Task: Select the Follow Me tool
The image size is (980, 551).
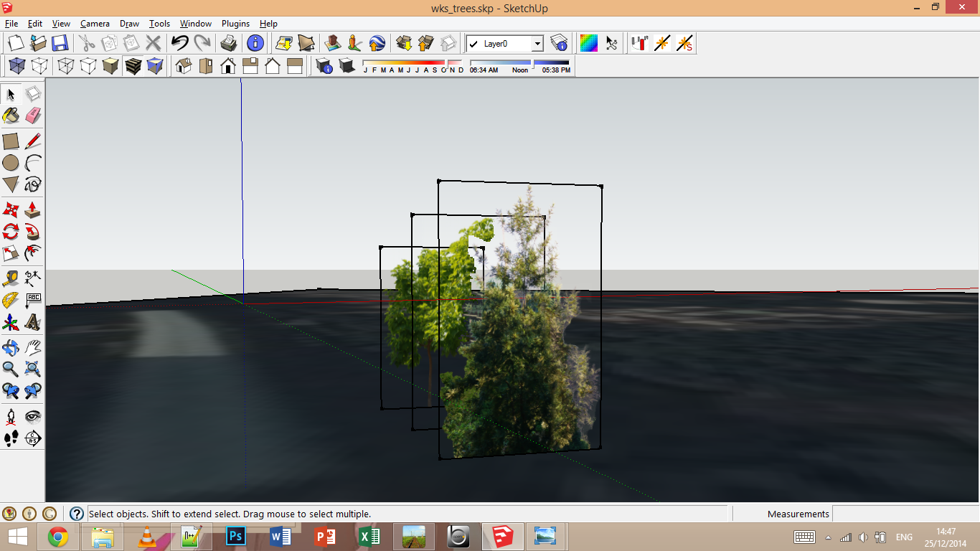Action: [33, 231]
